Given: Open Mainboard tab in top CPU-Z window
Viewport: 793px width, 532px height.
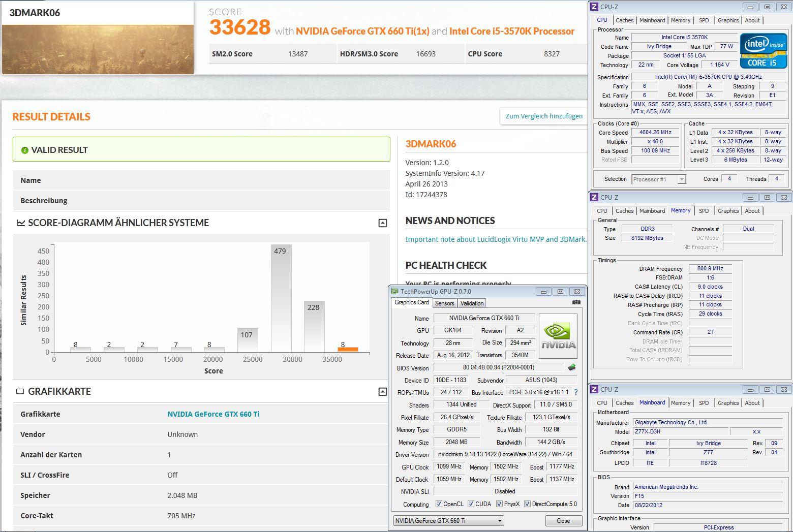Looking at the screenshot, I should tap(652, 20).
